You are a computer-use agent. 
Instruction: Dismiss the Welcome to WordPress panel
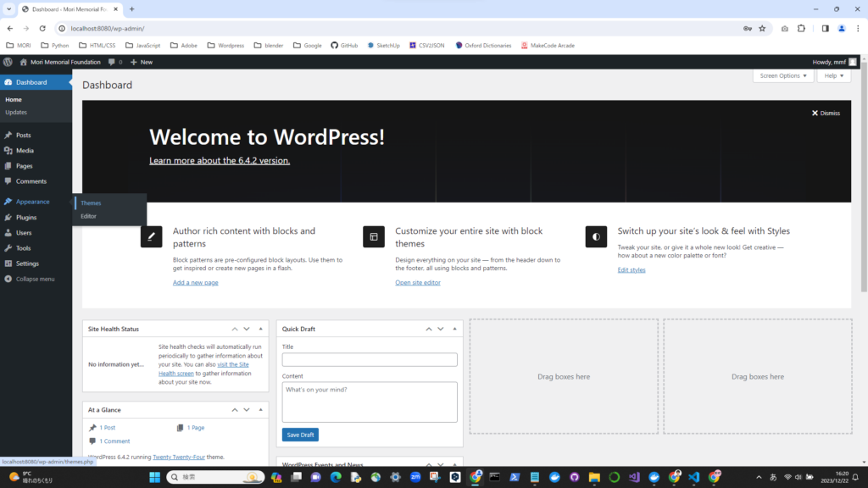826,113
